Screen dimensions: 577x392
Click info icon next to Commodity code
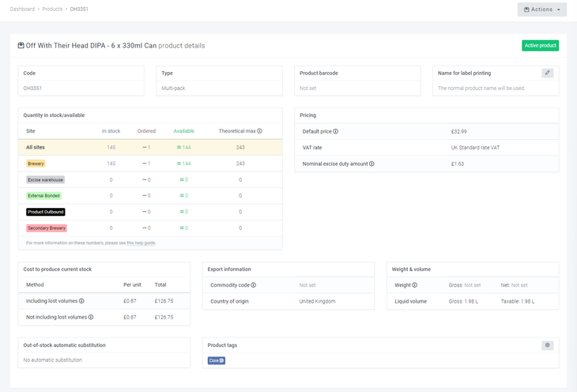[x=254, y=285]
